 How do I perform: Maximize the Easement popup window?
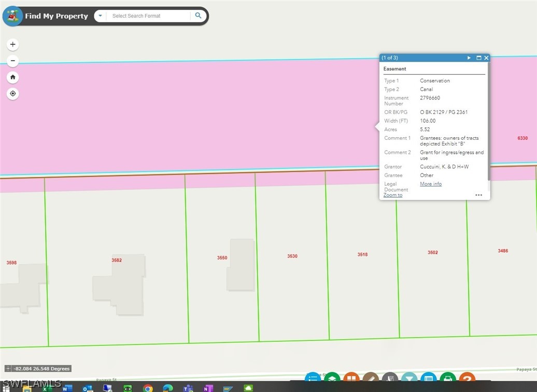coord(478,58)
